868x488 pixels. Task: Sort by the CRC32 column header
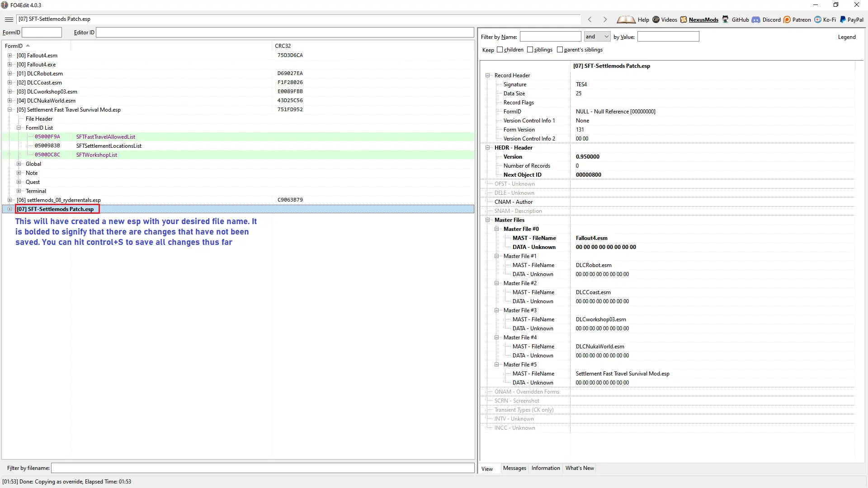(x=373, y=46)
